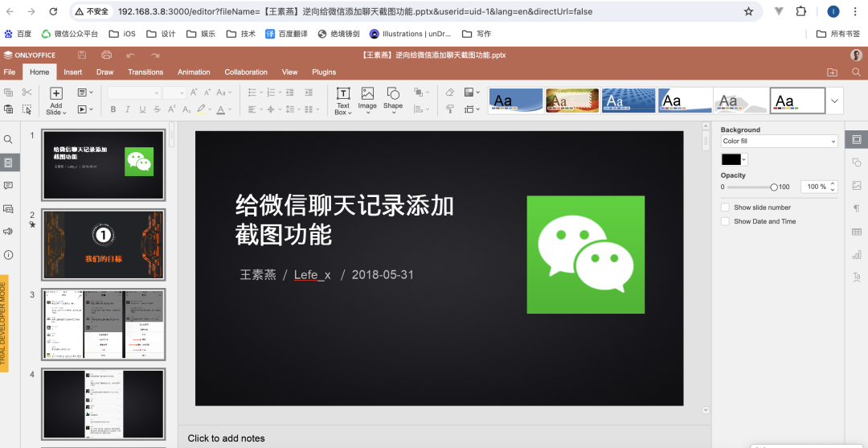Toggle Bold formatting
This screenshot has height=448, width=868.
pos(113,109)
